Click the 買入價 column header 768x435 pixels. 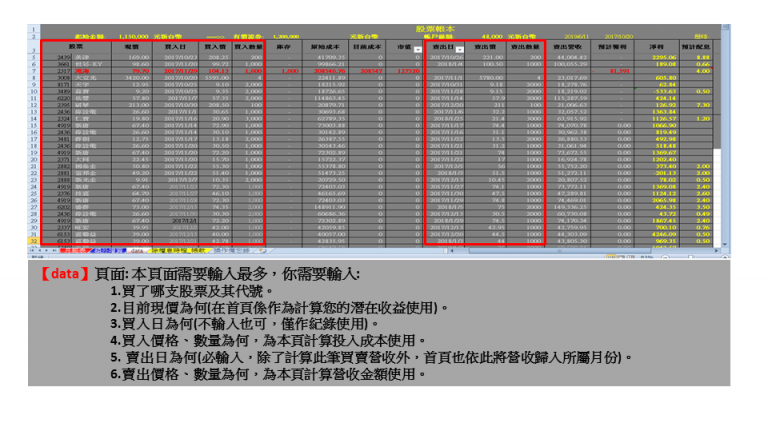[213, 47]
